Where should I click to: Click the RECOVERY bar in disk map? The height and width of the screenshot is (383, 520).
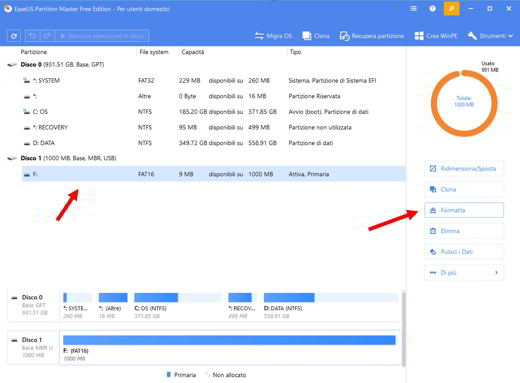tap(242, 297)
